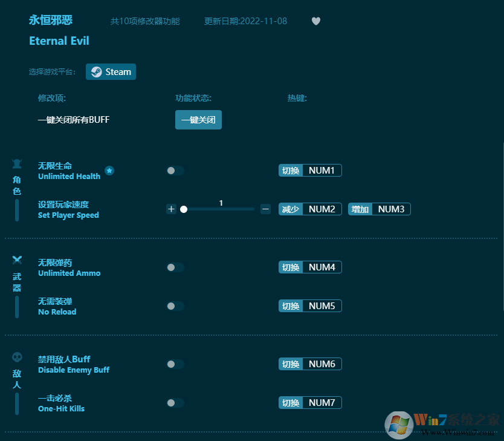Click the plus button on player speed
504x441 pixels.
(171, 209)
